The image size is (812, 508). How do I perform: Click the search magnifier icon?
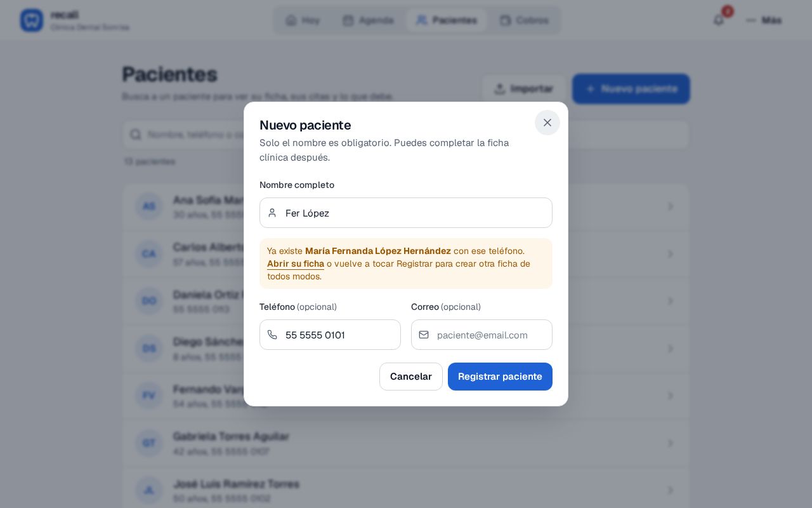coord(136,135)
